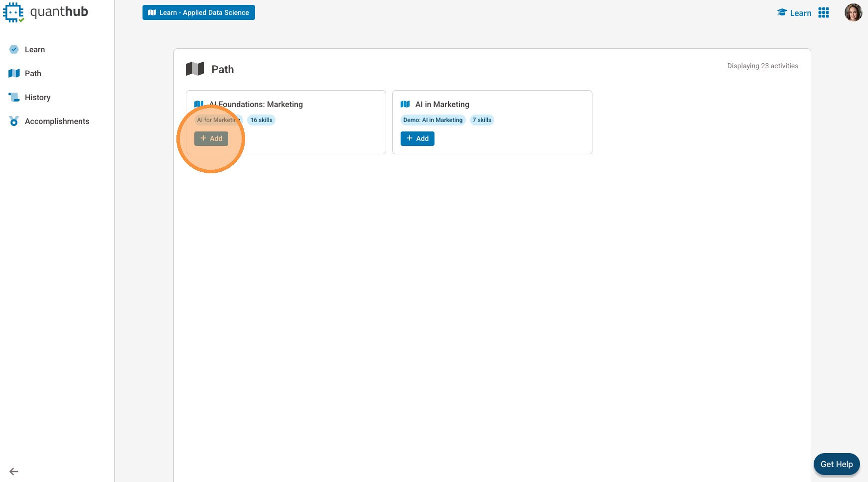
Task: Open Accomplishments in sidebar
Action: pos(57,121)
